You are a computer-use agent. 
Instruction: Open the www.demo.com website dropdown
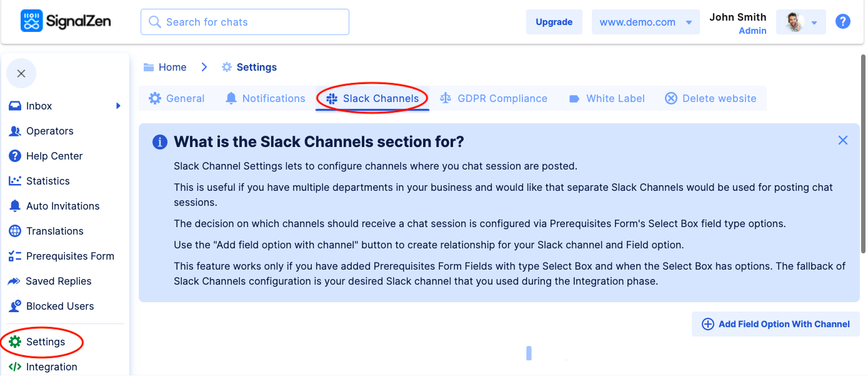pos(645,23)
